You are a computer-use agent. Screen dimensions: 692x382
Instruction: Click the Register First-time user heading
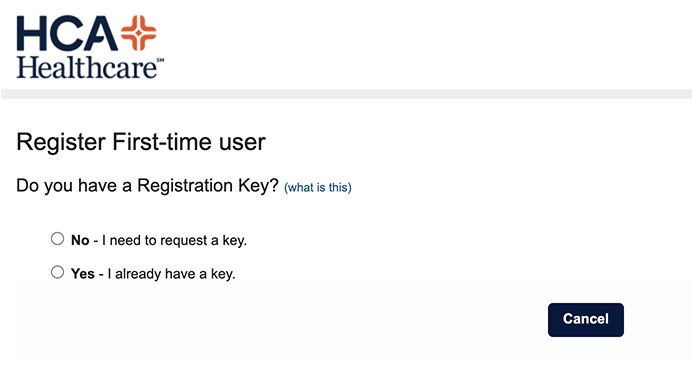click(141, 142)
